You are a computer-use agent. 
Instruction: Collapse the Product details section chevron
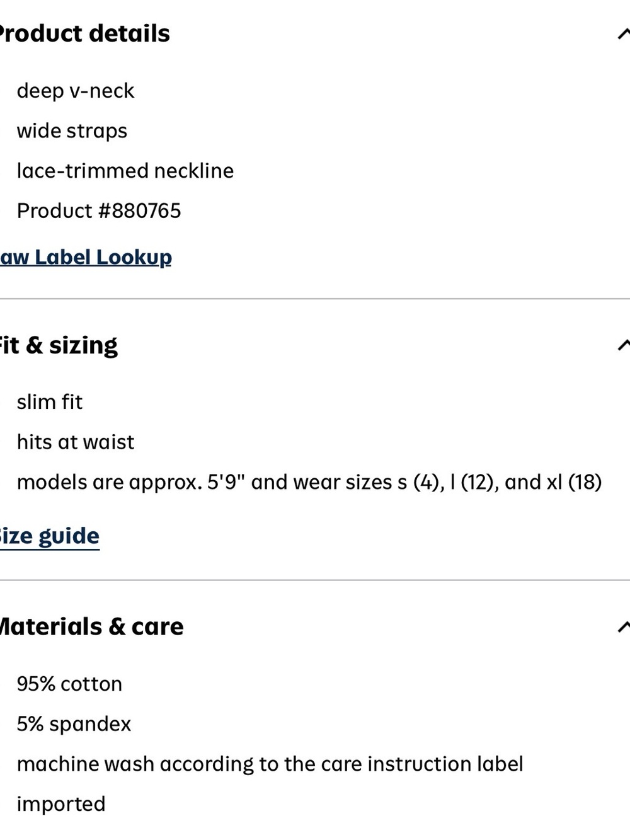[624, 33]
